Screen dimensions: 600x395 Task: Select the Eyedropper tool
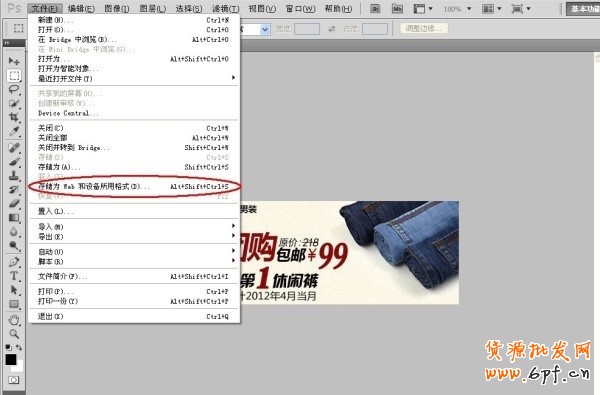click(14, 131)
